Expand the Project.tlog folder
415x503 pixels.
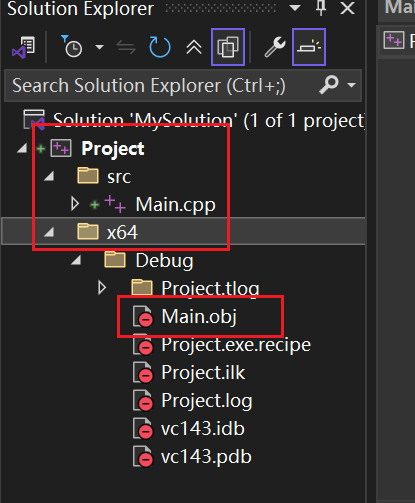point(102,288)
